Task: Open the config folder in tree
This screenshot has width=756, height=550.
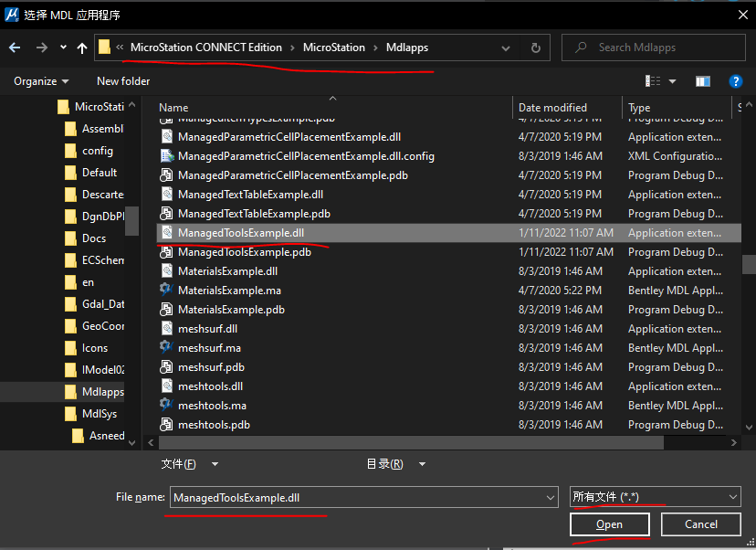Action: coord(89,151)
